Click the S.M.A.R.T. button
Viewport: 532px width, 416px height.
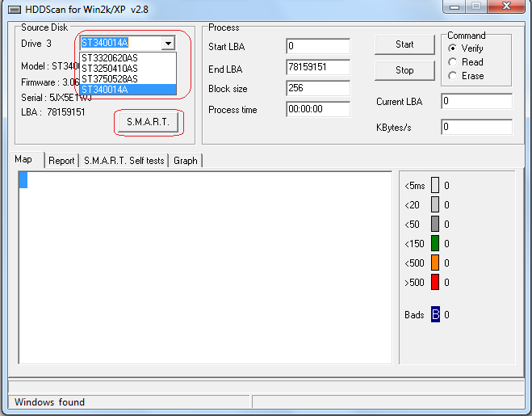[148, 122]
